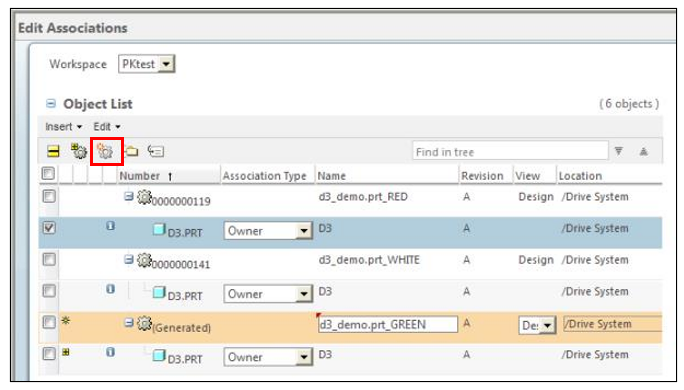Sort by the Number column header

140,176
